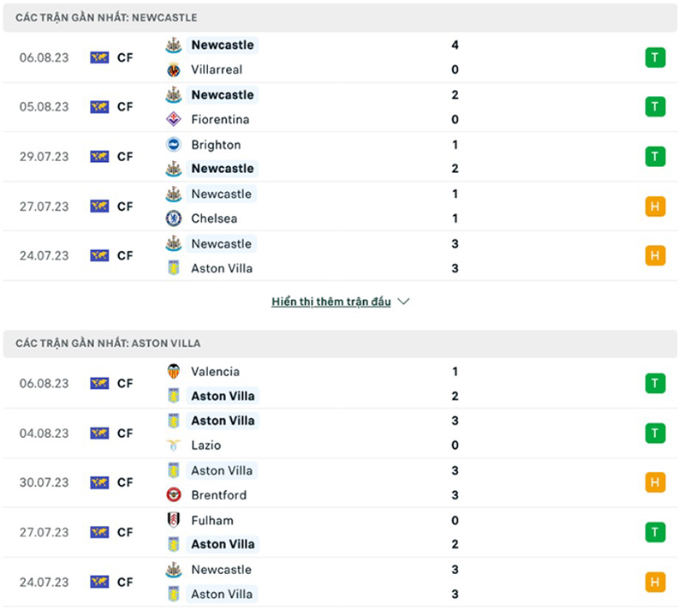Select the 06.08.23 Valencia match date
685x616 pixels.
[45, 384]
